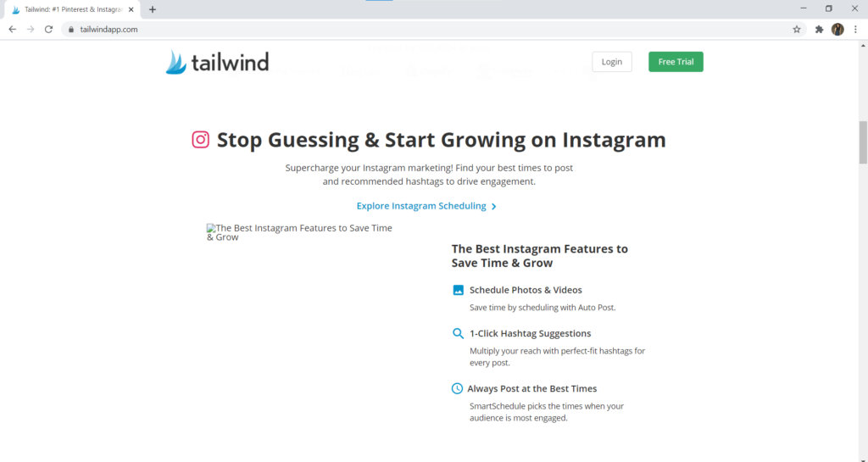868x462 pixels.
Task: Follow the Explore Instagram Scheduling link
Action: [x=426, y=206]
